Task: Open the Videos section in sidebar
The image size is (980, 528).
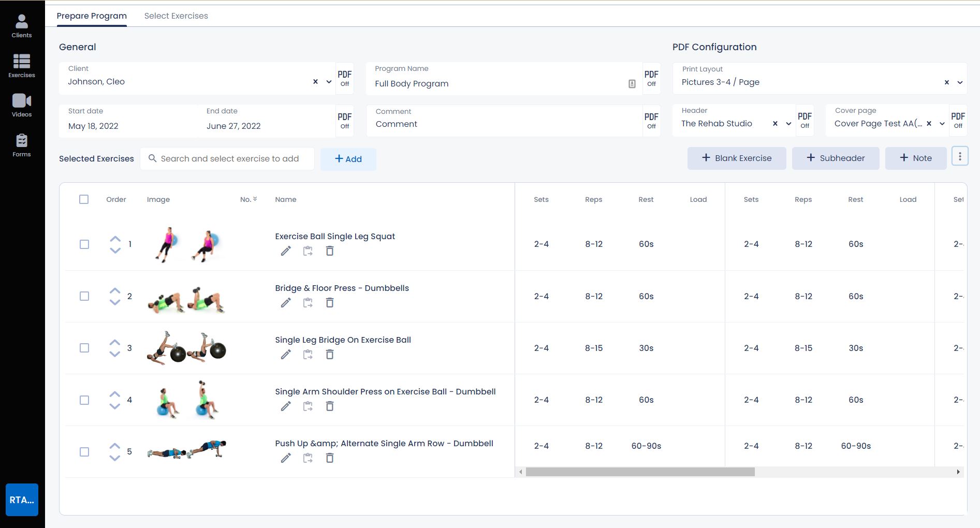Action: (x=22, y=106)
